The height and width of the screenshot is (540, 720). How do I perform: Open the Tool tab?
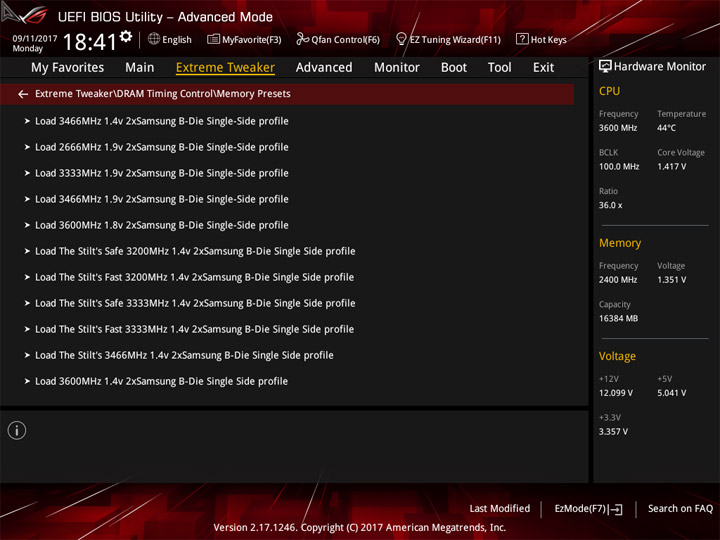(x=500, y=68)
